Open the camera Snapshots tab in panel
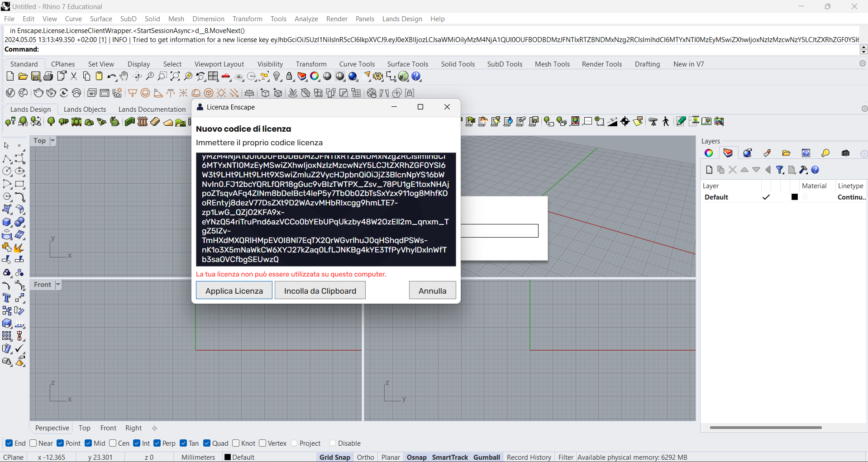The height and width of the screenshot is (462, 868). coord(845,153)
